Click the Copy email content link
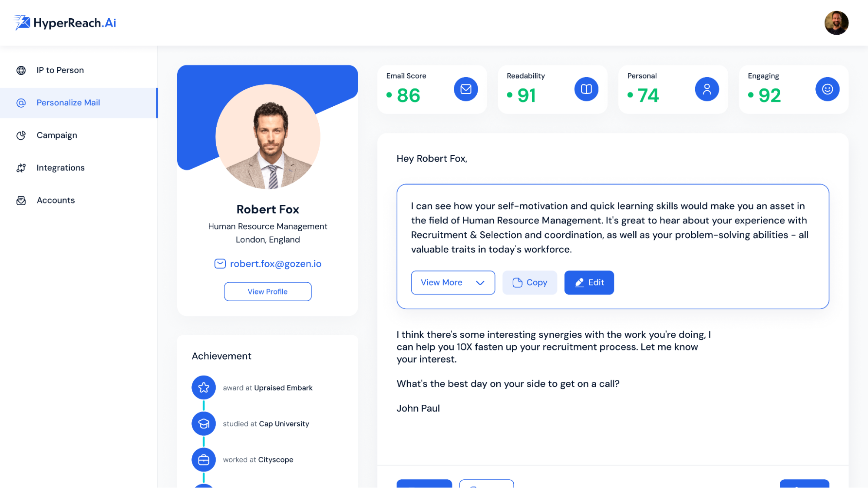Viewport: 868px width, 488px height. pos(529,282)
